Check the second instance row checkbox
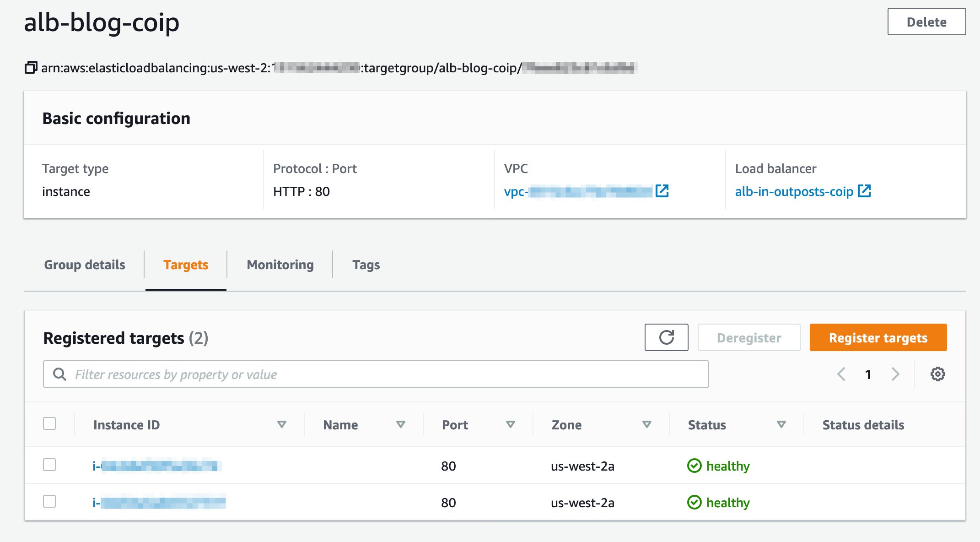The image size is (980, 542). pos(49,501)
